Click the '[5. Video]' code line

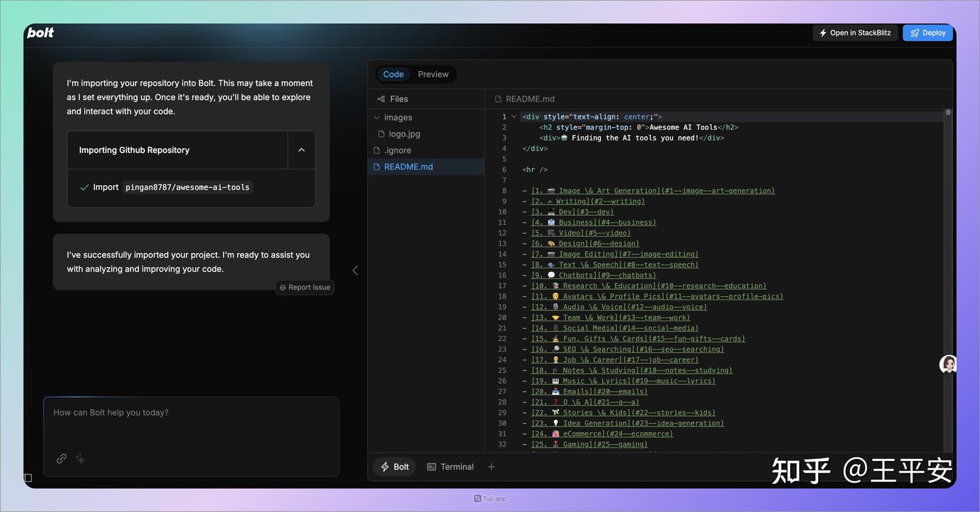point(581,233)
